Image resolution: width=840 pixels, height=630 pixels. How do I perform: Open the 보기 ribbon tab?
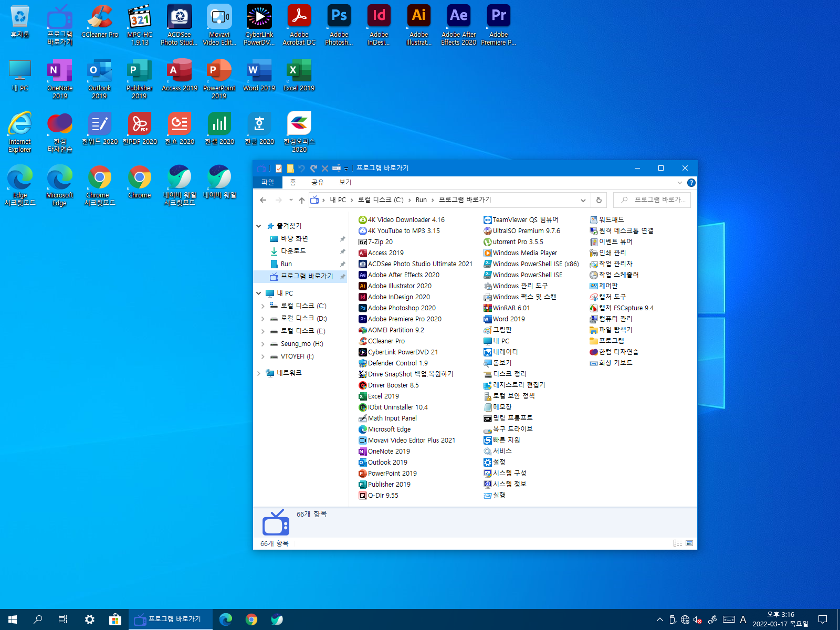coord(345,182)
